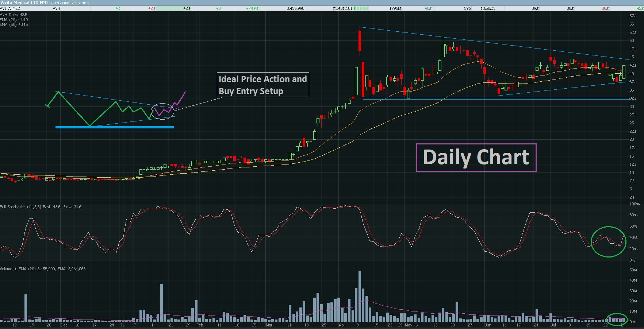Click the 52.5 label on the price axis

click(x=633, y=32)
